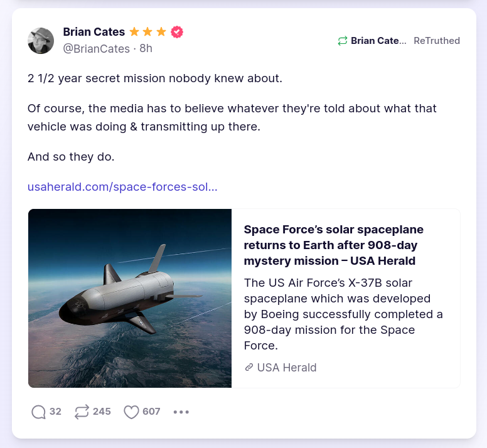Click the red verified badge icon

point(177,32)
